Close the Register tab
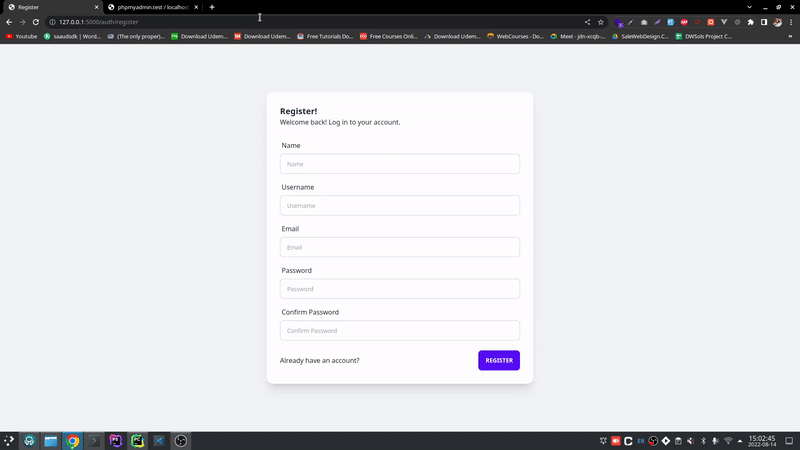 coord(96,7)
